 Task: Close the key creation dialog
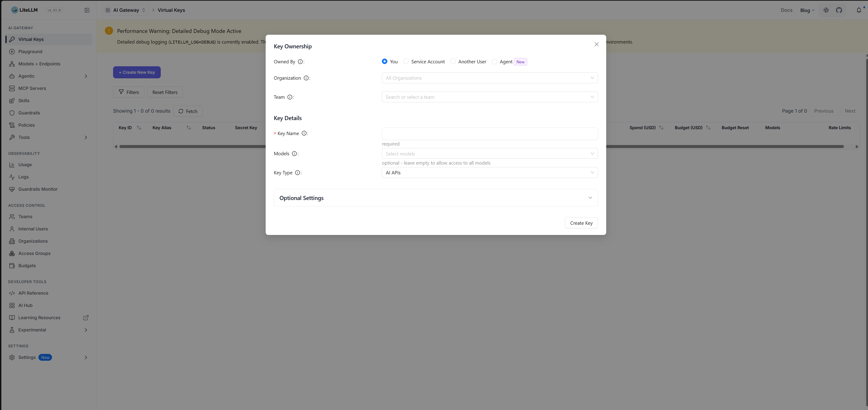point(596,44)
